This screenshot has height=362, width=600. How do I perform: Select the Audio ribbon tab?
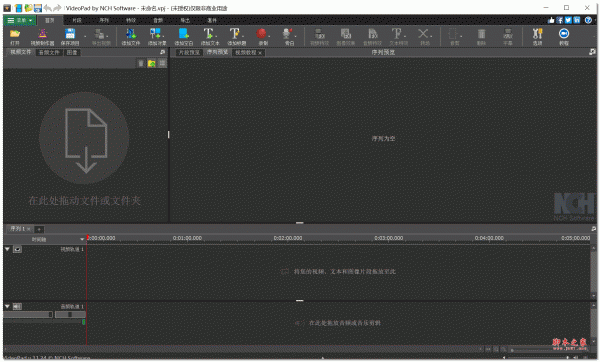(x=158, y=20)
